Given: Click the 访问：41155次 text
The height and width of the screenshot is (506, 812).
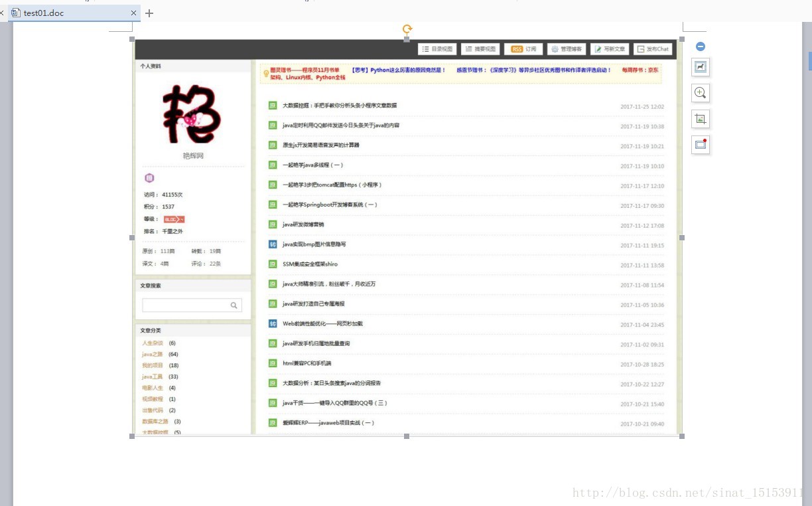Looking at the screenshot, I should [x=163, y=195].
